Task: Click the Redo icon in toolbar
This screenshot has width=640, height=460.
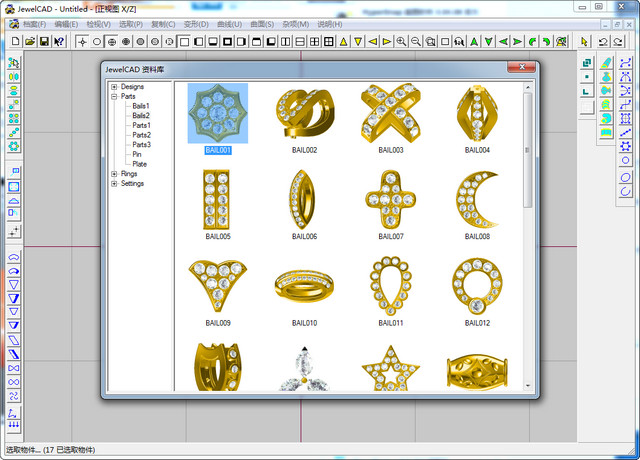Action: [x=618, y=41]
